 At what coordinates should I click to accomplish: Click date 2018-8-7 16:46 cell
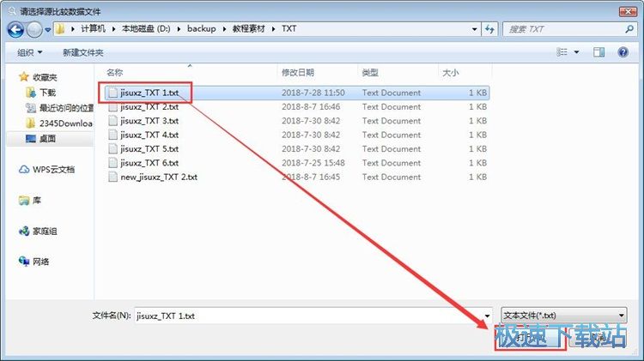[x=311, y=107]
